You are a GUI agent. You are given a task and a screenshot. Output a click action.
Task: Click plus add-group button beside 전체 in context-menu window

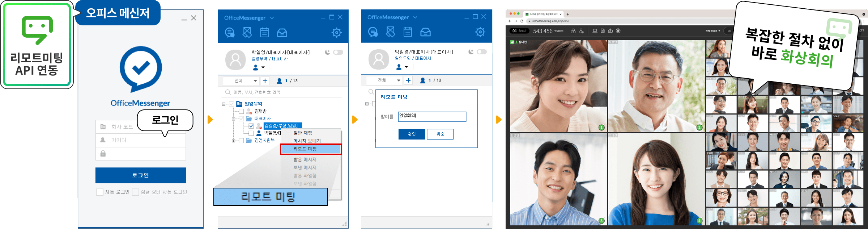(x=265, y=81)
